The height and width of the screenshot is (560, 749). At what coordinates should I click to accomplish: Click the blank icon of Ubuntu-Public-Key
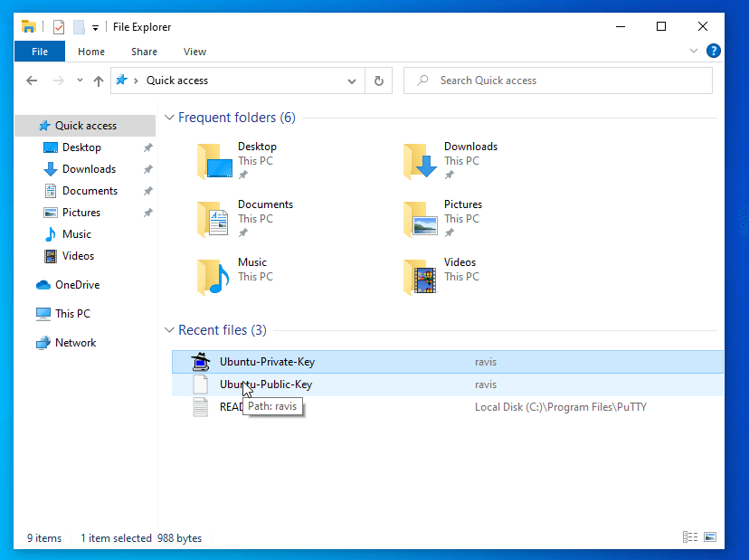tap(201, 384)
